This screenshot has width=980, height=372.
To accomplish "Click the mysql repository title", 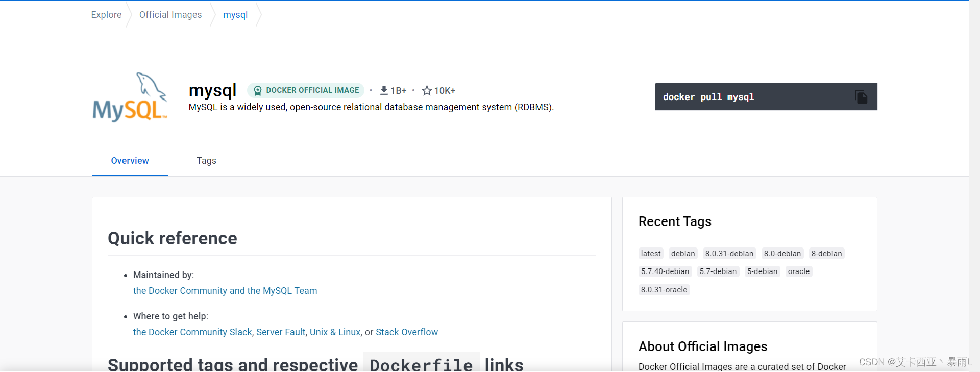I will (x=212, y=90).
